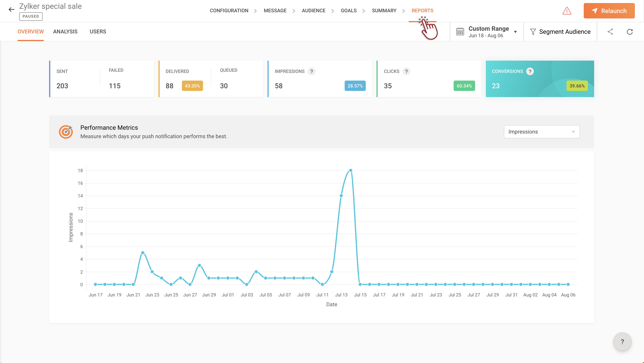Go to the Configuration step

[229, 11]
